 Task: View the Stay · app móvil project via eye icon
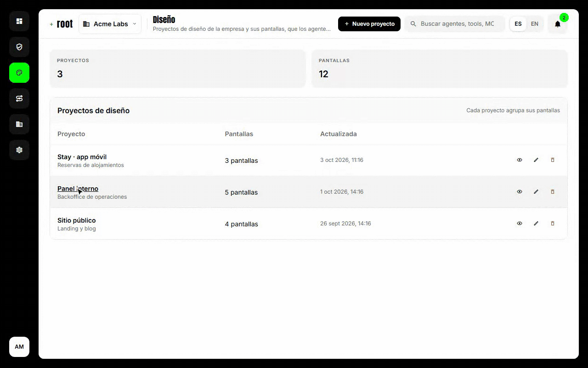520,160
